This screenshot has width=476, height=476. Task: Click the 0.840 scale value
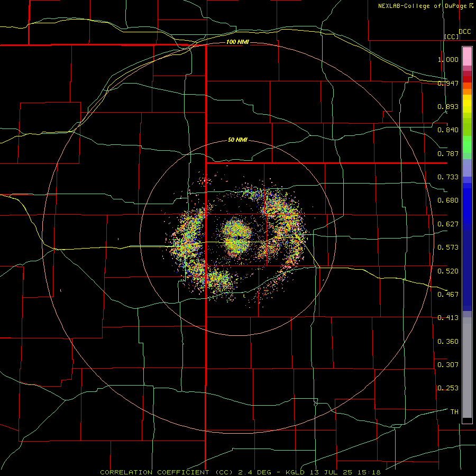[x=448, y=130]
